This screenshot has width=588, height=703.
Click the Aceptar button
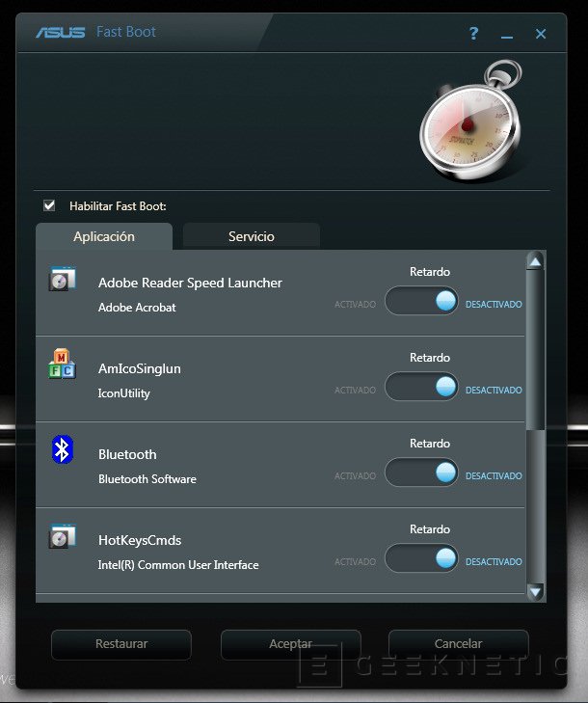[x=290, y=644]
